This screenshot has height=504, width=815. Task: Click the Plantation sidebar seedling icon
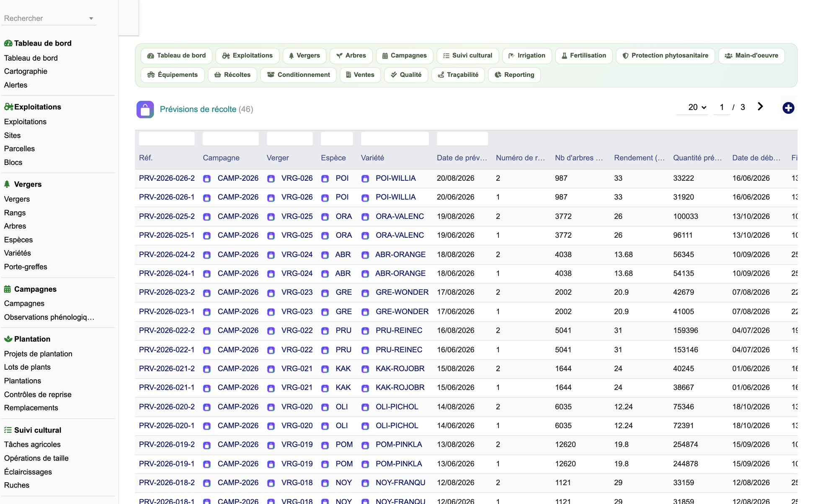pyautogui.click(x=8, y=339)
